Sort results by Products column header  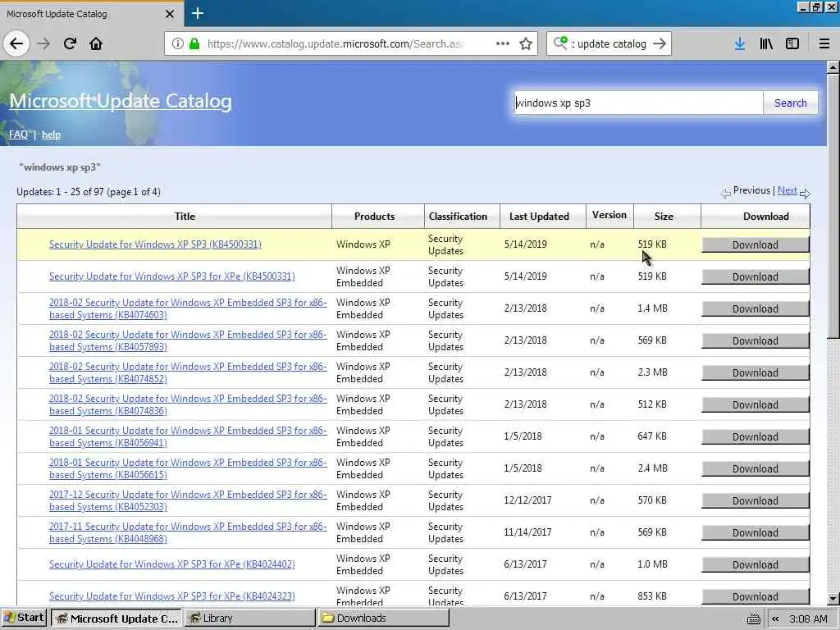point(378,217)
